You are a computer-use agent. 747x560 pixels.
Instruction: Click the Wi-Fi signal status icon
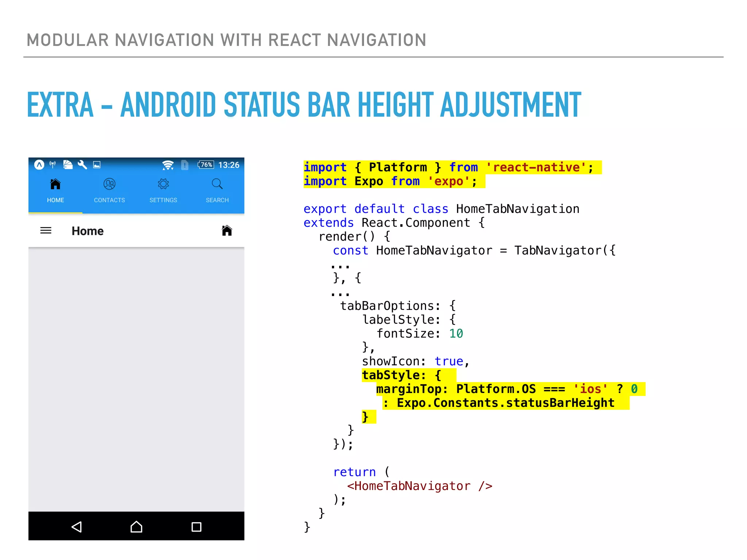[x=168, y=165]
